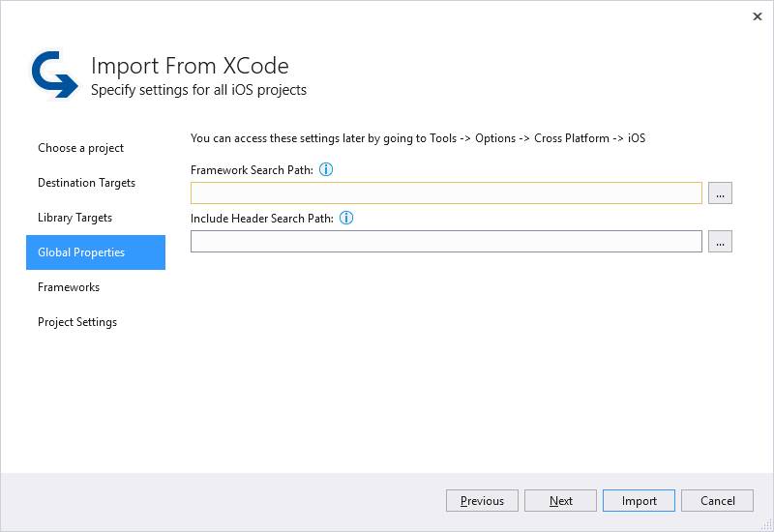Viewport: 774px width, 532px height.
Task: Click the Include Header Search Path label
Action: (262, 219)
